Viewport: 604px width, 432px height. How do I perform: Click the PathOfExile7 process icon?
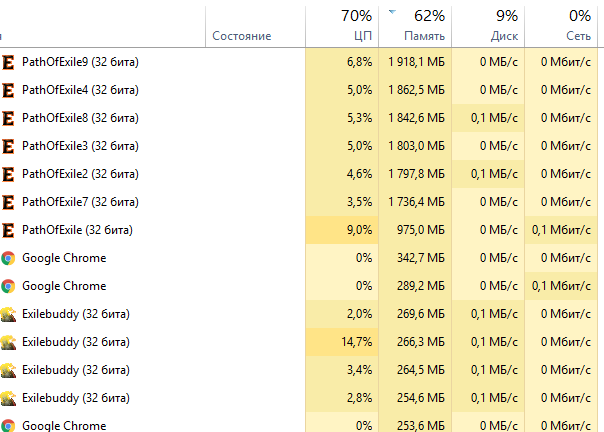pos(8,202)
